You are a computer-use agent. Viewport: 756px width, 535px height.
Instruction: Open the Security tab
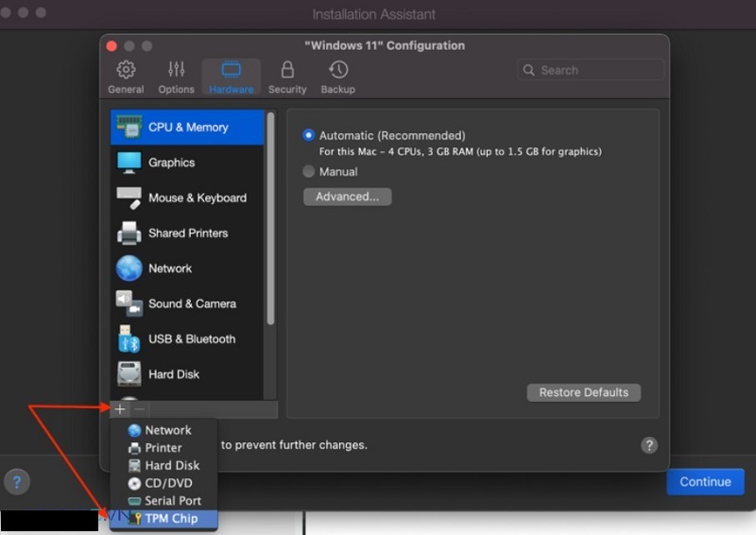click(x=287, y=78)
